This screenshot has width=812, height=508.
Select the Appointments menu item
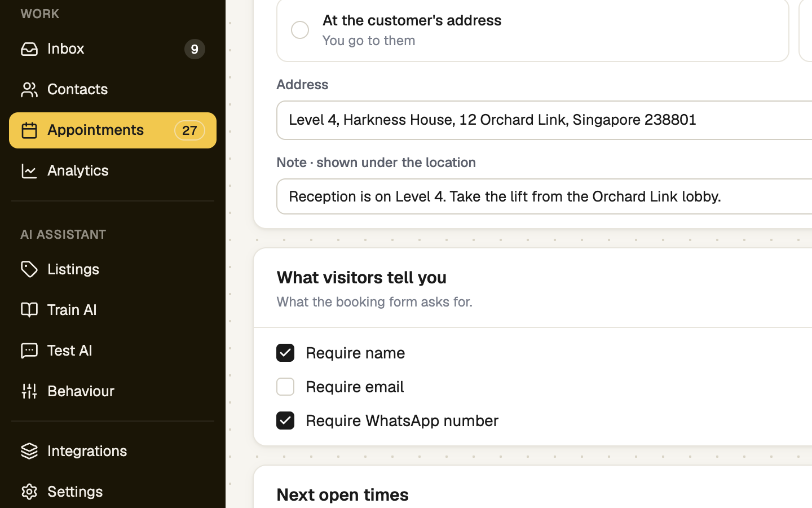113,130
